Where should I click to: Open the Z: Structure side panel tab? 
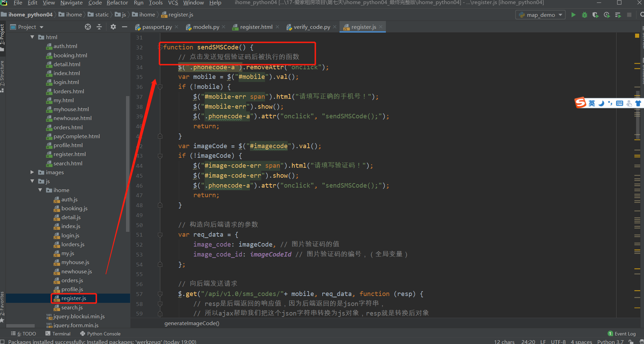click(2, 76)
